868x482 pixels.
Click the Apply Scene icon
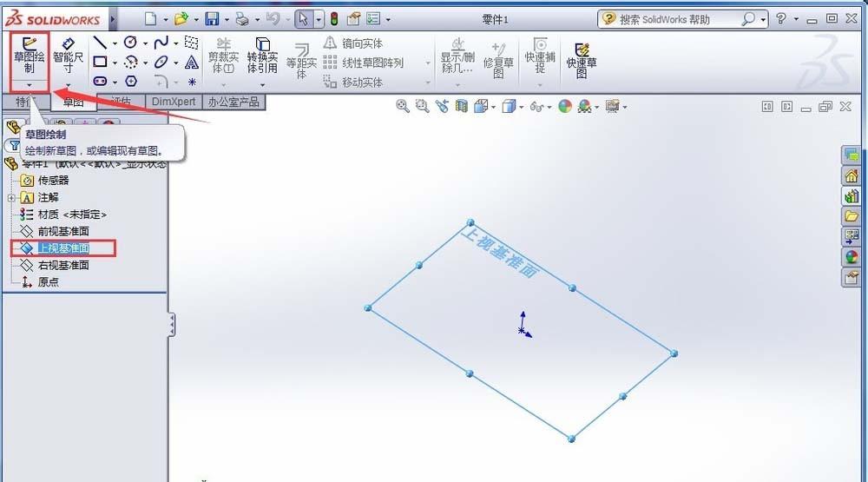click(x=584, y=106)
